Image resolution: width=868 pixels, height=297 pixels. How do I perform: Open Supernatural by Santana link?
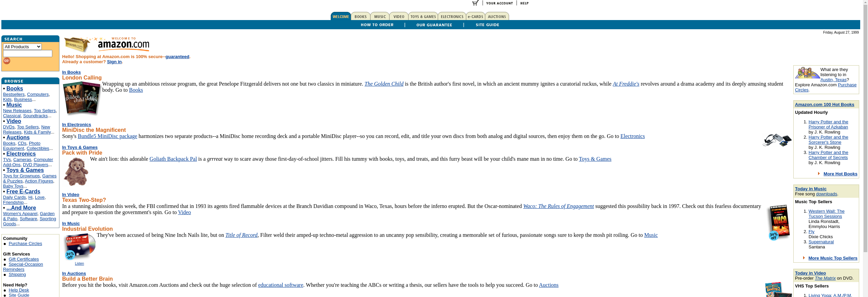(821, 242)
